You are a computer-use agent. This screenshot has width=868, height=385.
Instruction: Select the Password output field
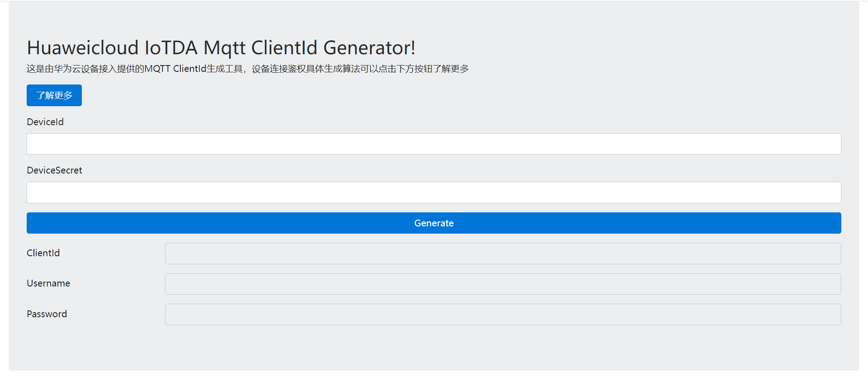(503, 315)
